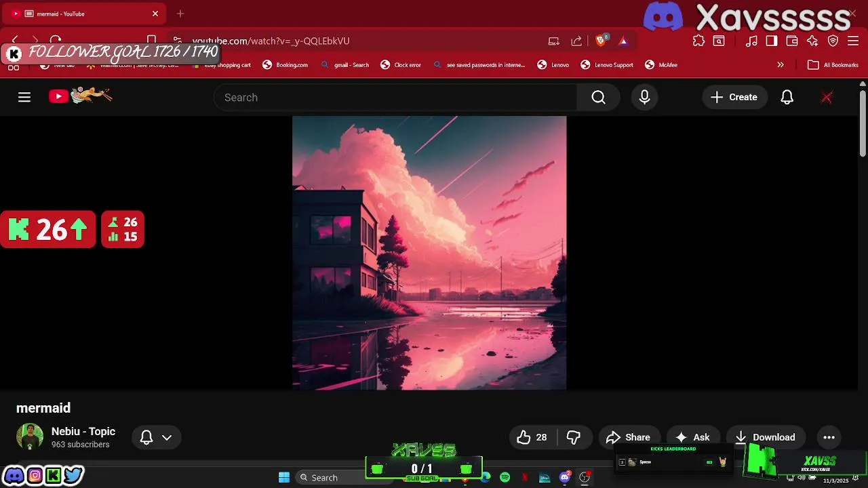Share the mermaid video
Viewport: 868px width, 488px height.
coord(629,437)
